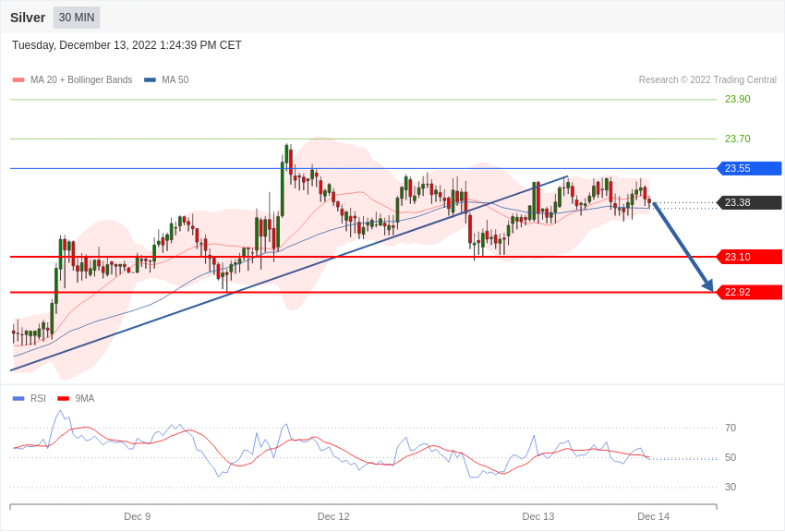Click the black 23.38 current price tag

[750, 202]
